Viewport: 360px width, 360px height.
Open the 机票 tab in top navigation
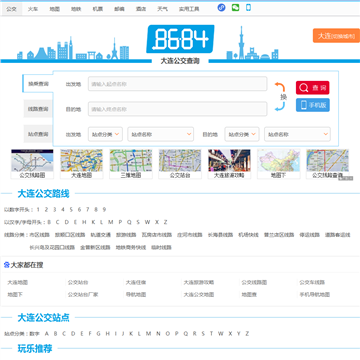(98, 9)
